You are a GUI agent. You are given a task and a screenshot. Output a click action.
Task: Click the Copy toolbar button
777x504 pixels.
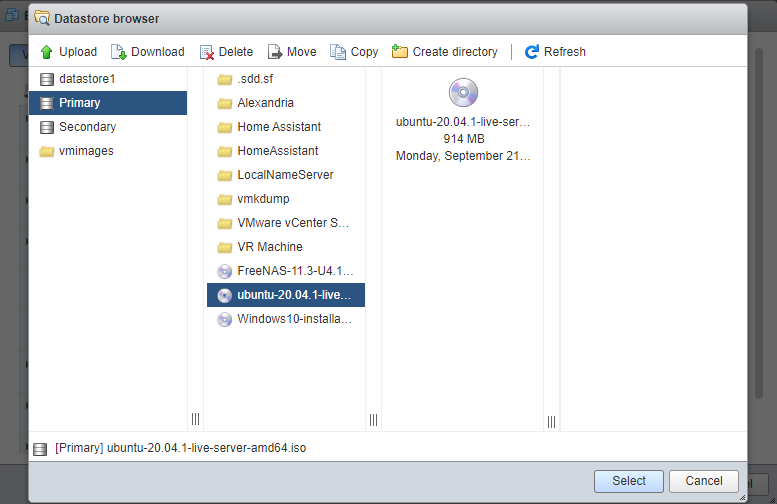coord(354,52)
